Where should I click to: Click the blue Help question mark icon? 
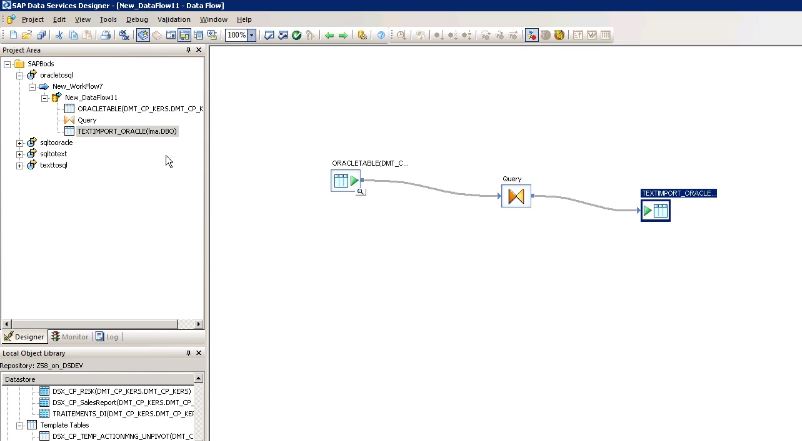381,35
